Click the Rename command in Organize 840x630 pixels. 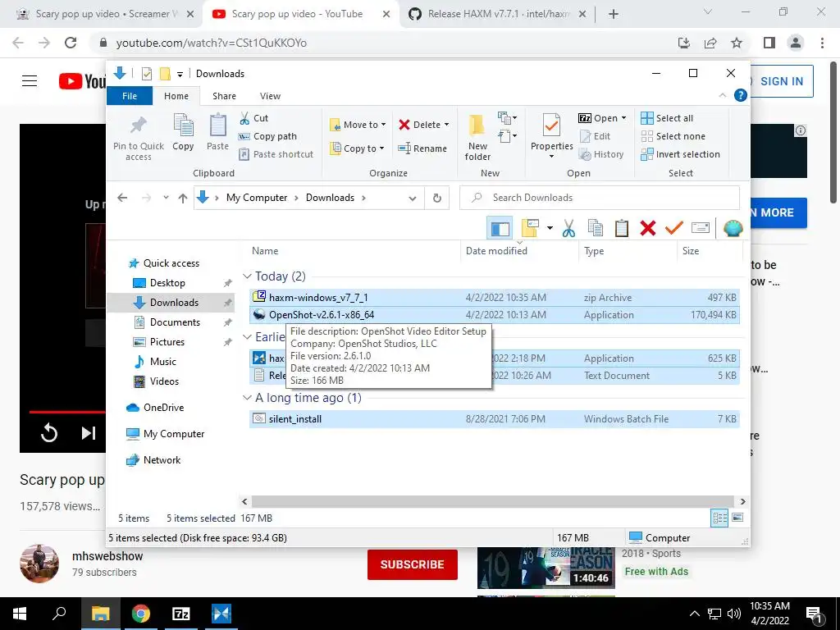(x=422, y=148)
